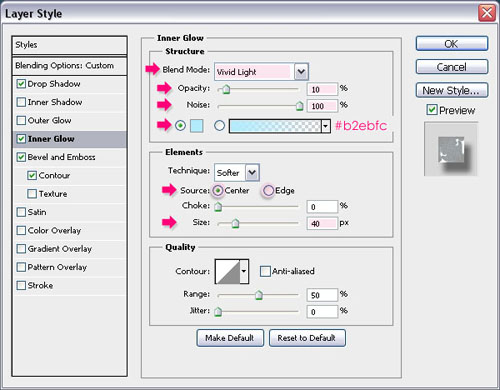Open the Blend Mode dropdown arrow
The image size is (500, 390).
(x=301, y=72)
